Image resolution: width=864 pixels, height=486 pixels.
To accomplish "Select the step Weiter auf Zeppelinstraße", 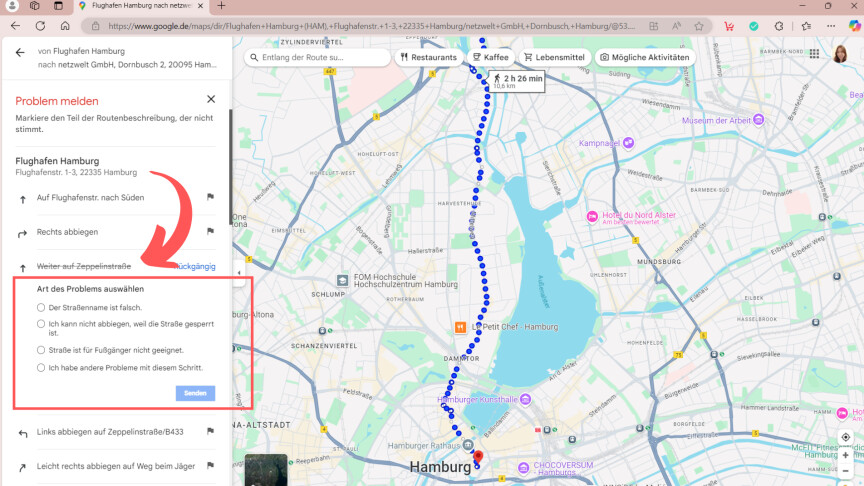I will [84, 266].
